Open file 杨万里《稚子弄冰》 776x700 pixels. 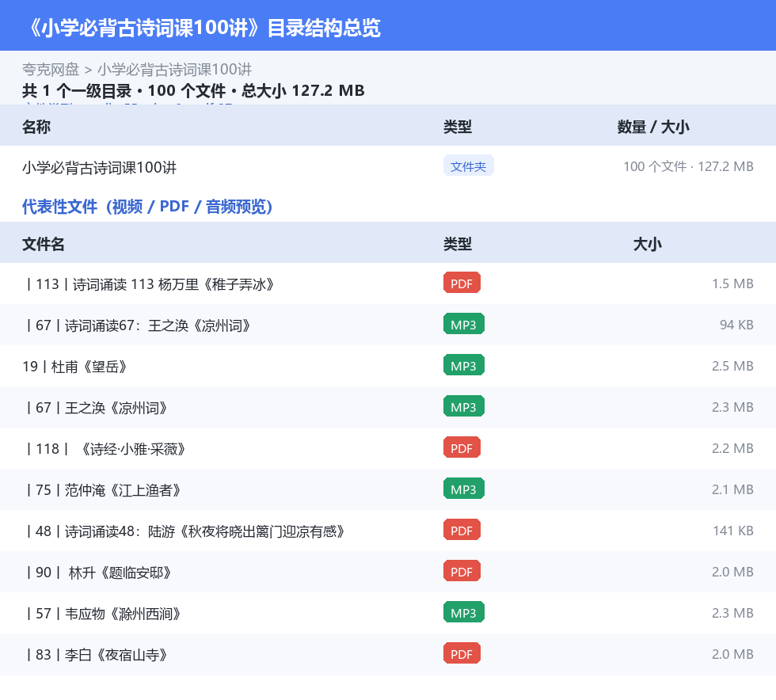click(x=150, y=284)
